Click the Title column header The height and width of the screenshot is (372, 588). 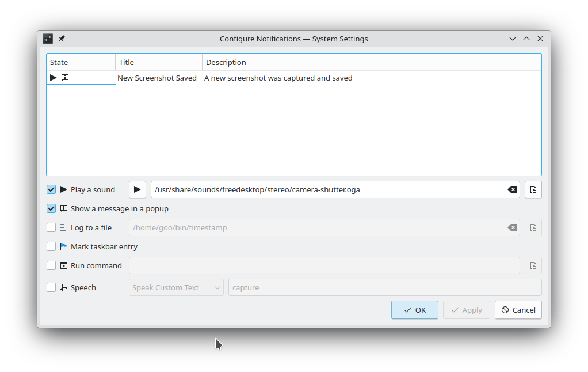pos(159,62)
